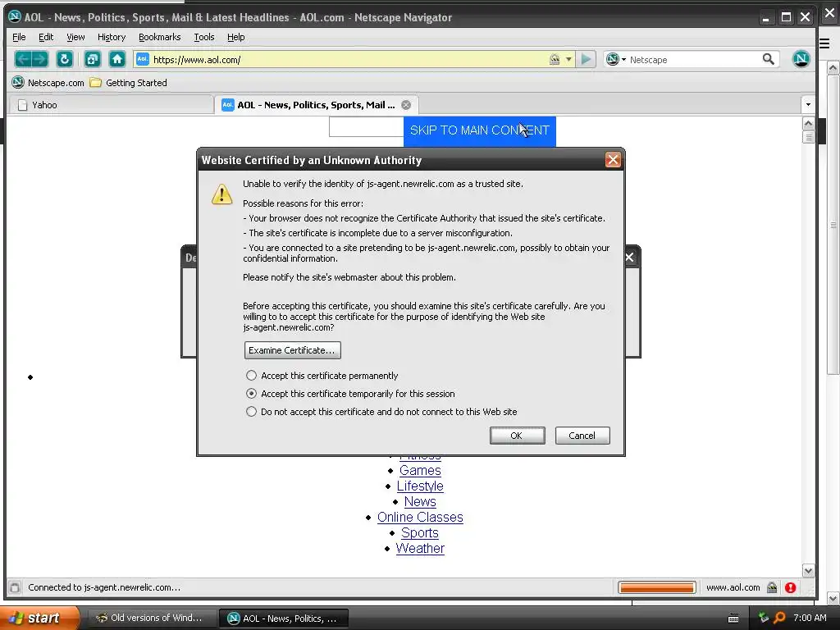The width and height of the screenshot is (840, 630).
Task: Open the News link
Action: coord(420,501)
